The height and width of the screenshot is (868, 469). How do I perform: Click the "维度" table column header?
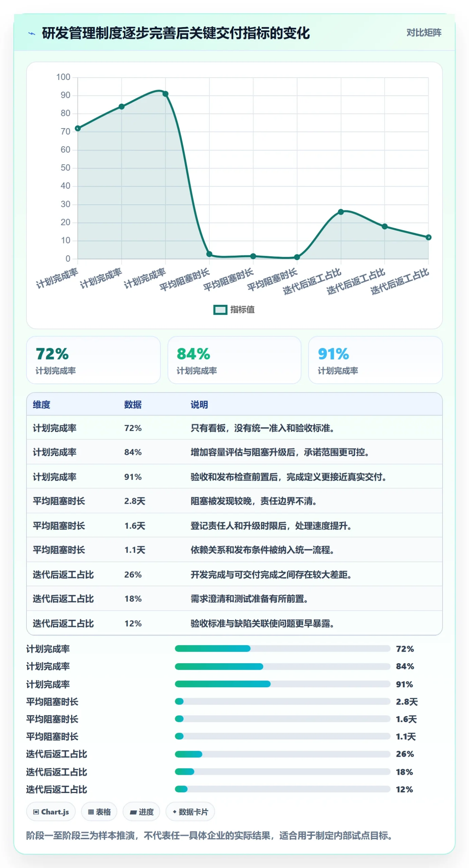pos(41,404)
